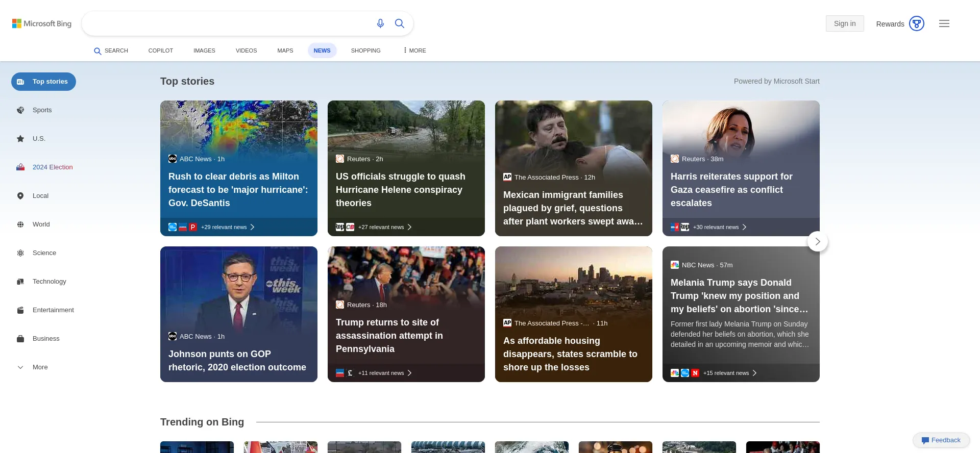Image resolution: width=980 pixels, height=453 pixels.
Task: Open 'Melania Trump says Donald Trump' headline
Action: (739, 296)
